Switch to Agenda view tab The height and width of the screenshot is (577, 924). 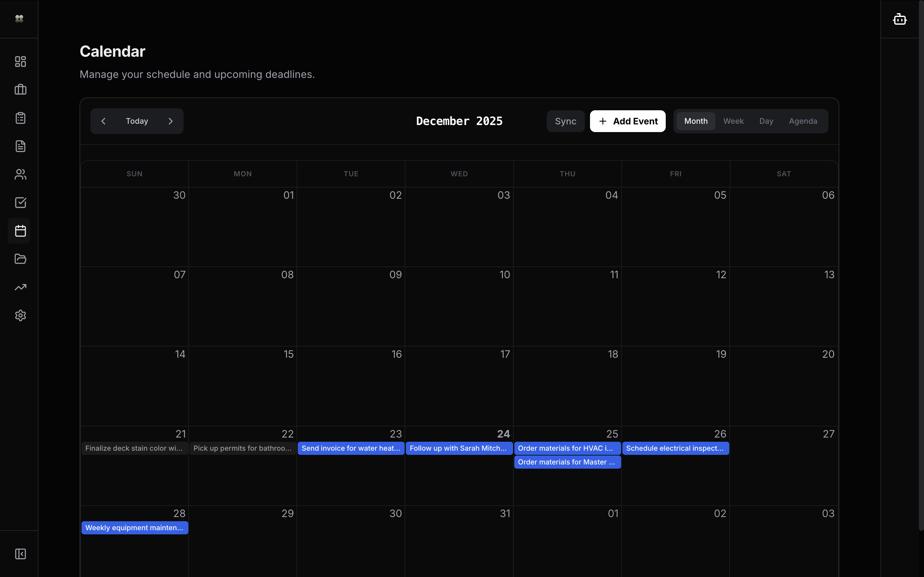pos(803,121)
